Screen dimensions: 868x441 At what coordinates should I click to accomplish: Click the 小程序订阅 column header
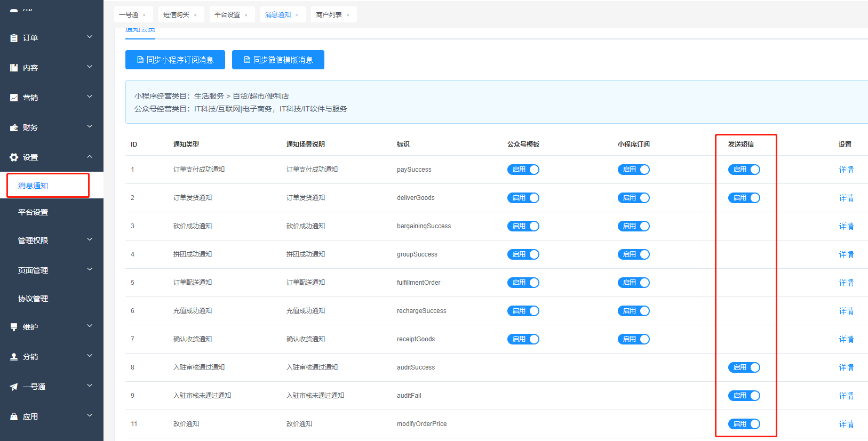tap(634, 145)
